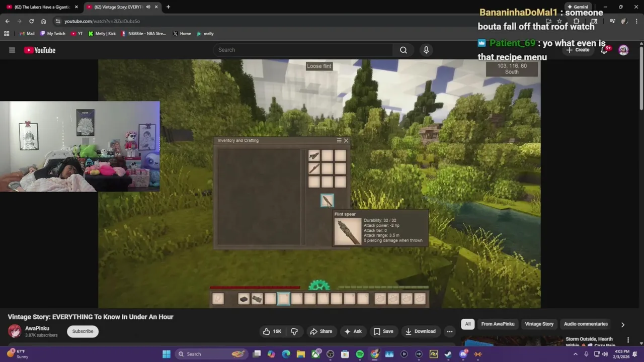Open the melly bookmark
644x362 pixels.
[205, 34]
